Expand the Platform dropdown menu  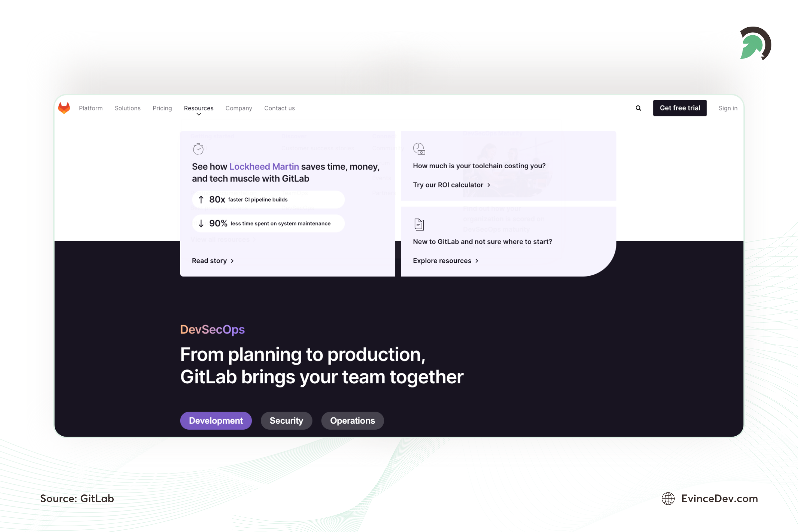[x=91, y=108]
